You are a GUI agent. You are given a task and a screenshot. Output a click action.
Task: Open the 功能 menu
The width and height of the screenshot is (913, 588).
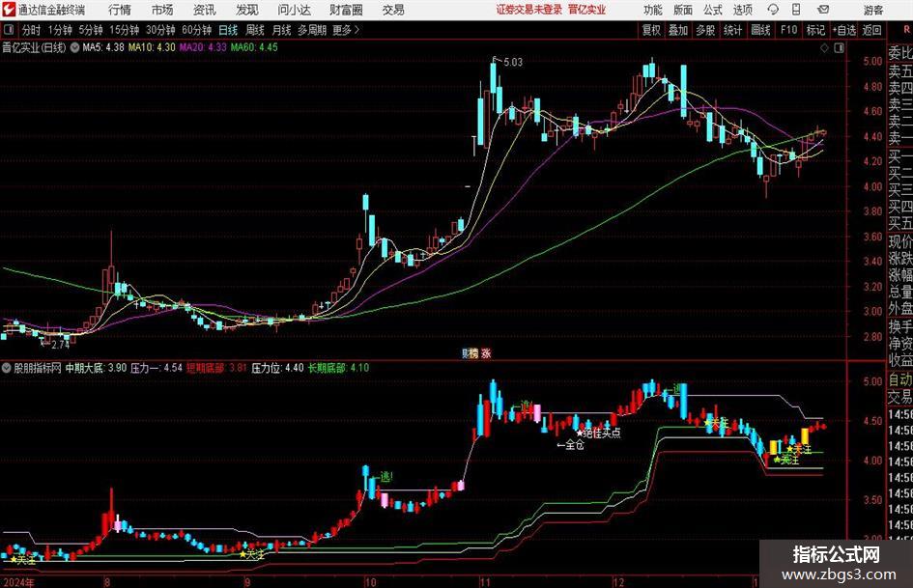coord(653,10)
